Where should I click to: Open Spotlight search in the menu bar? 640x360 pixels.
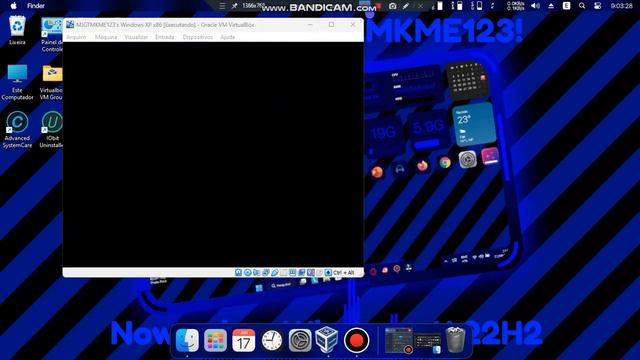pyautogui.click(x=582, y=6)
